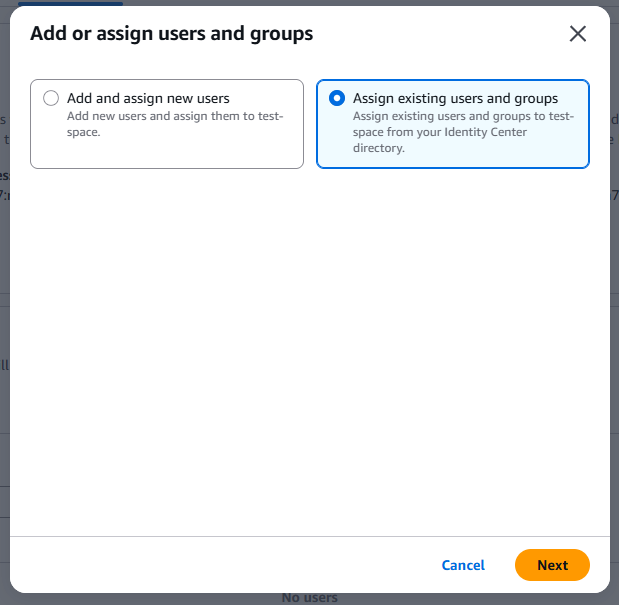Cancel the user assignment dialog
Image resolution: width=619 pixels, height=605 pixels.
click(x=463, y=565)
